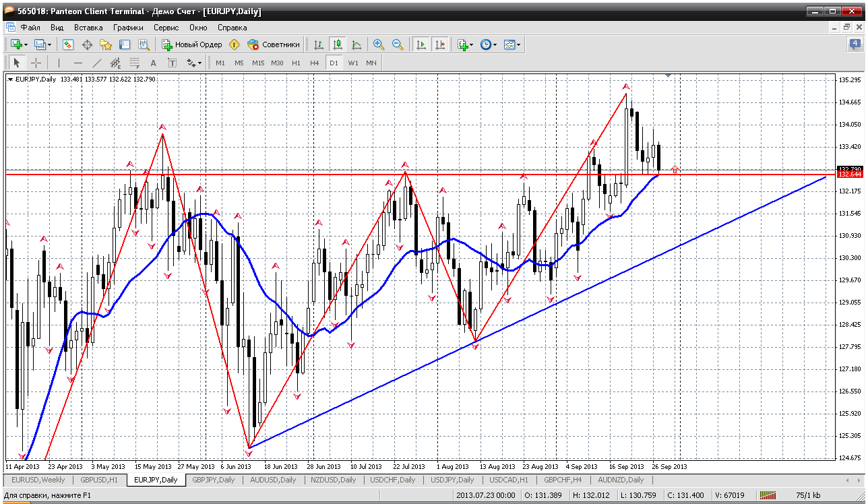The width and height of the screenshot is (868, 504).
Task: Select the Horizontal Line drawing tool
Action: click(77, 63)
